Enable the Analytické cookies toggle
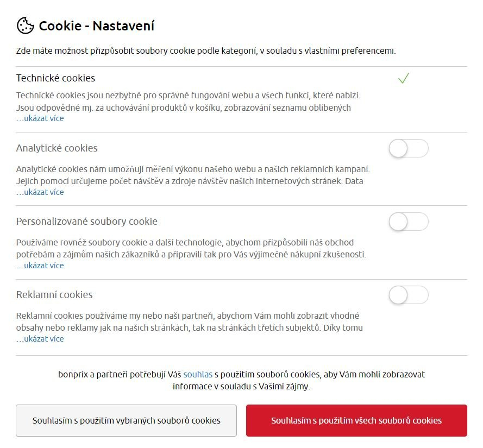The width and height of the screenshot is (483, 448). (x=409, y=148)
